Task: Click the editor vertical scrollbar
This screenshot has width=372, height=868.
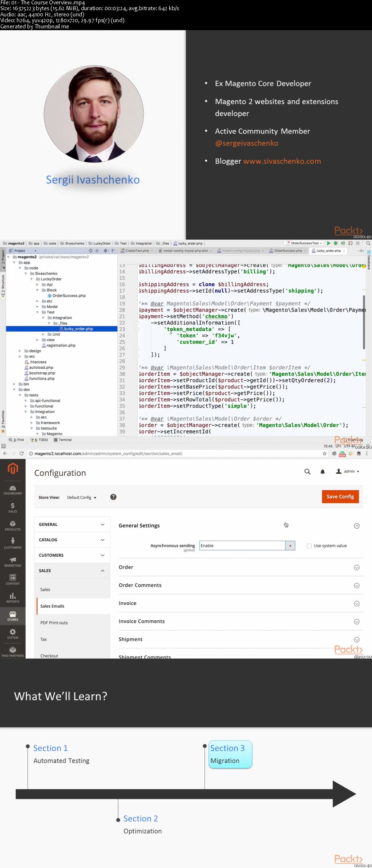Action: 364,322
